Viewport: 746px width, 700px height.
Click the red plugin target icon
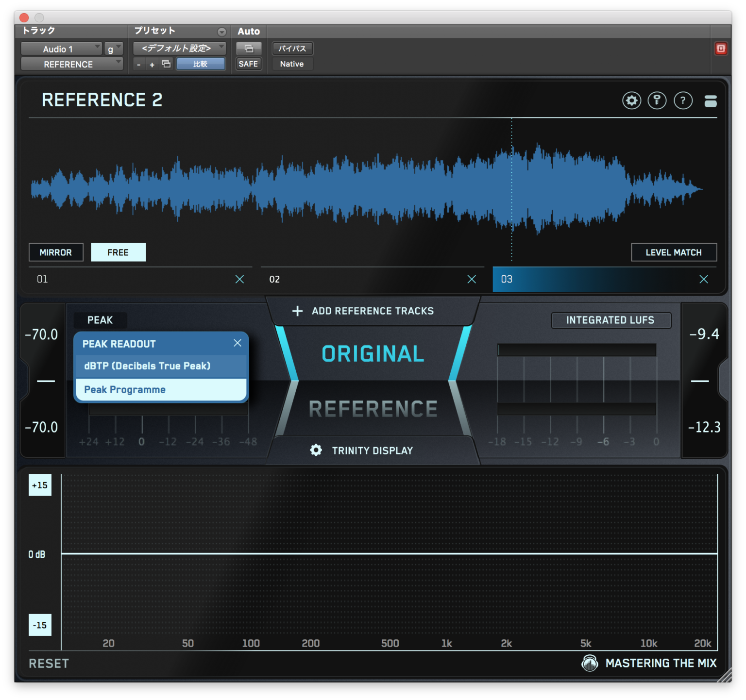[x=722, y=49]
